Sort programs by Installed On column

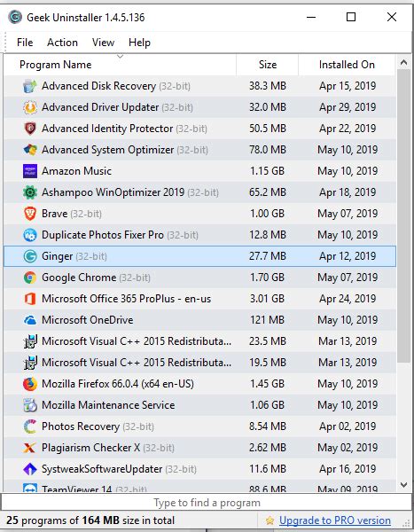347,65
